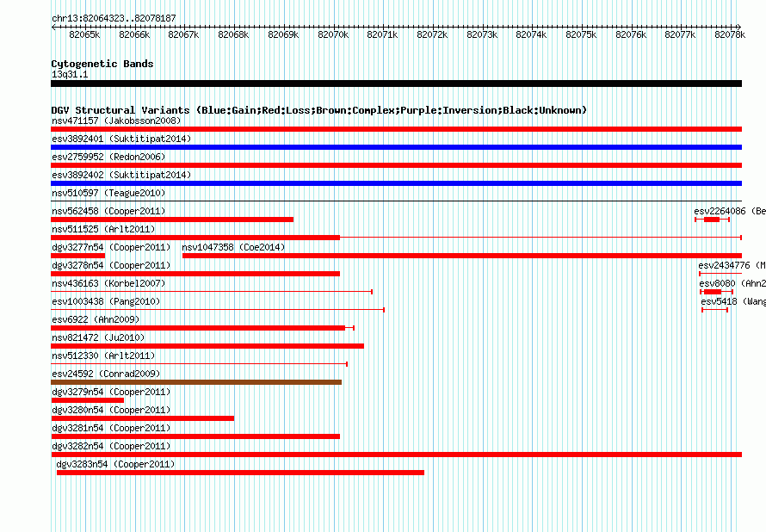766x532 pixels.
Task: Click the red esv2759952 loss bar
Action: (396, 165)
